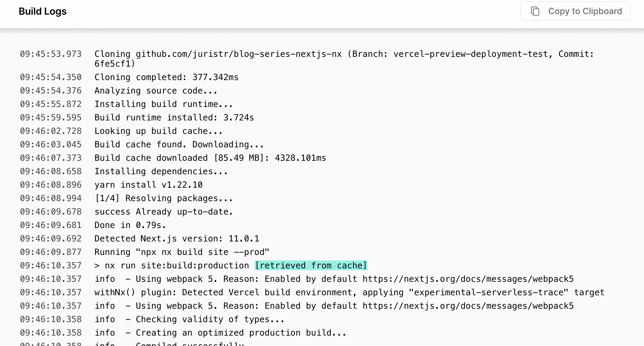Click the Installing build runtime line
The height and width of the screenshot is (346, 644).
tap(164, 104)
